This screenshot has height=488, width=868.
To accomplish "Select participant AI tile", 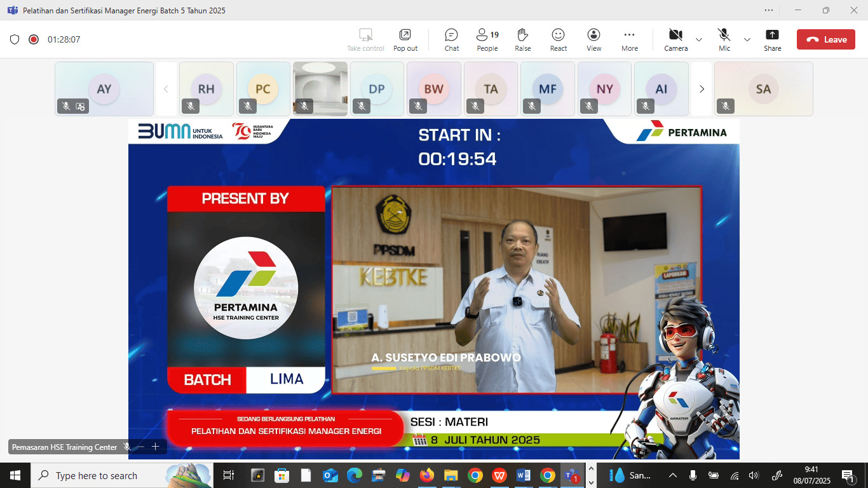I will point(661,89).
